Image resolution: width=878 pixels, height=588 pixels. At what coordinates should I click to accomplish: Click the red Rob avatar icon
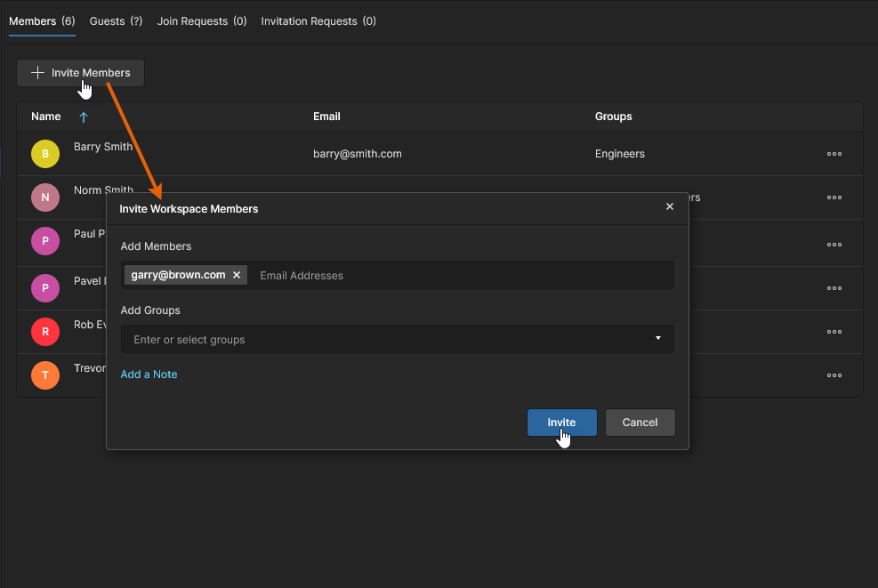tap(45, 332)
